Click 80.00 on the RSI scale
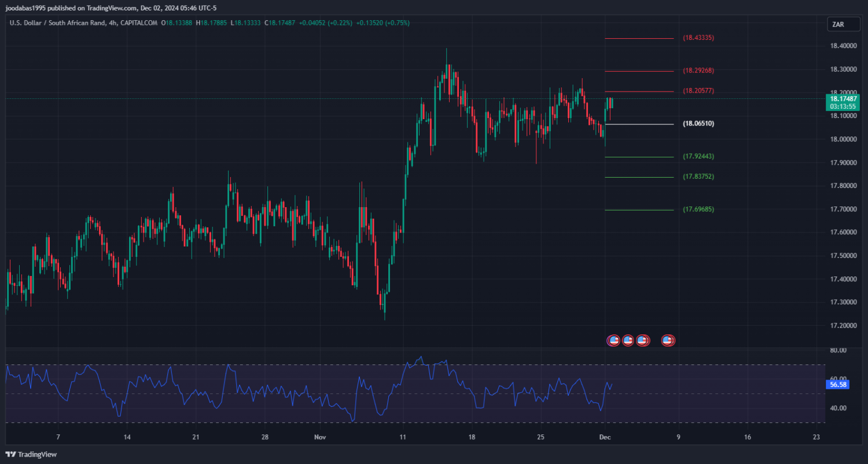868x464 pixels. (838, 351)
